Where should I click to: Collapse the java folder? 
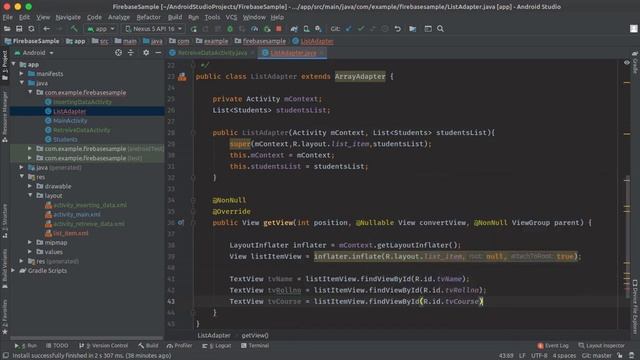pyautogui.click(x=22, y=83)
